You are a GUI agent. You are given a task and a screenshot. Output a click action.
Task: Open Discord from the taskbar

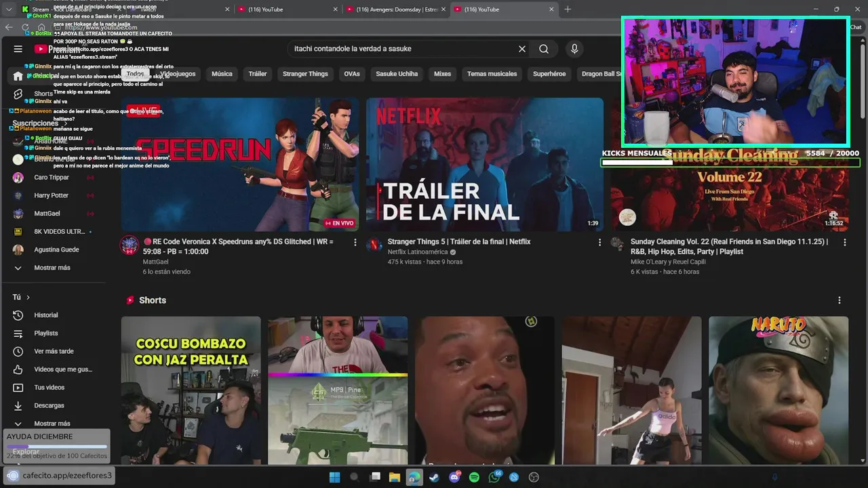click(x=454, y=477)
